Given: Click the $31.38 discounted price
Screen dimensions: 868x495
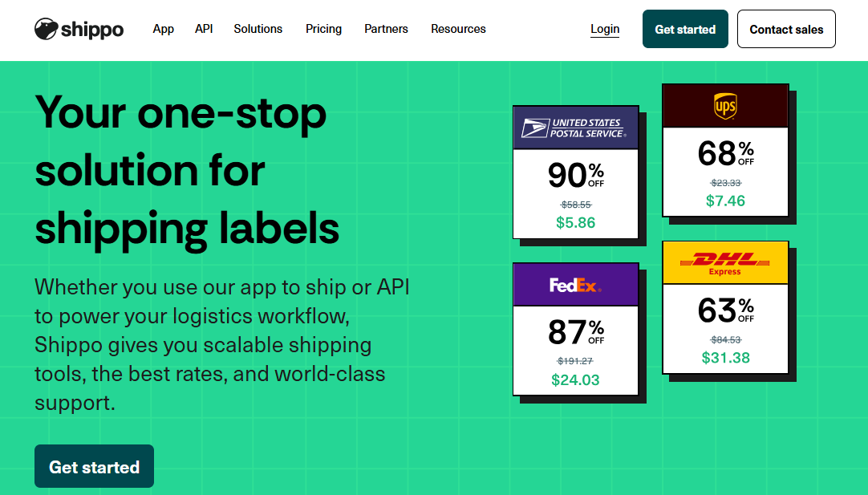Looking at the screenshot, I should [726, 358].
